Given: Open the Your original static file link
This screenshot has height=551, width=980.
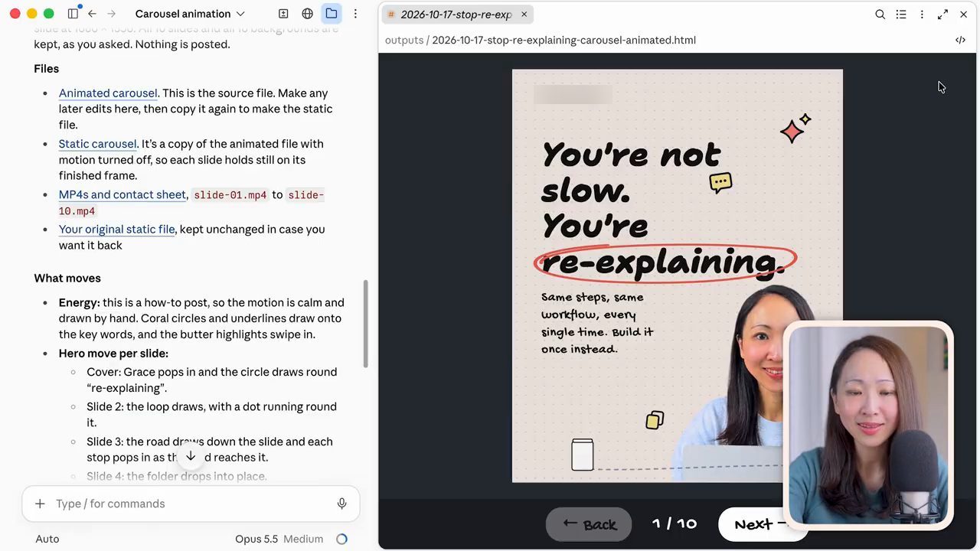Looking at the screenshot, I should click(x=116, y=229).
